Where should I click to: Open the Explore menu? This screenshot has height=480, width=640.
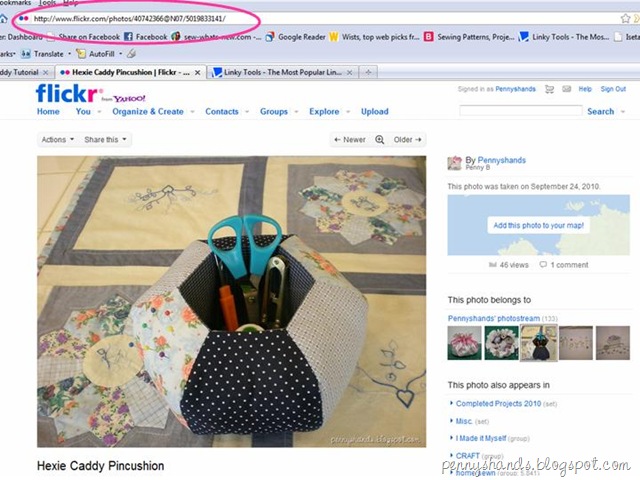tap(324, 111)
